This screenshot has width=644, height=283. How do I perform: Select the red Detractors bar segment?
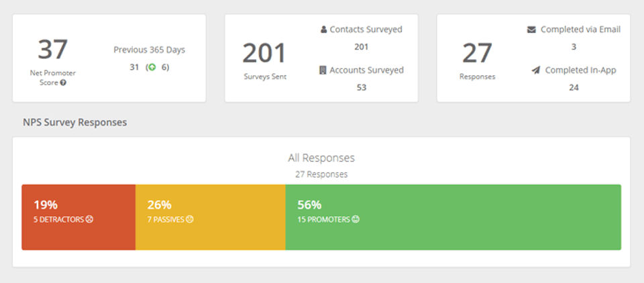pyautogui.click(x=78, y=217)
